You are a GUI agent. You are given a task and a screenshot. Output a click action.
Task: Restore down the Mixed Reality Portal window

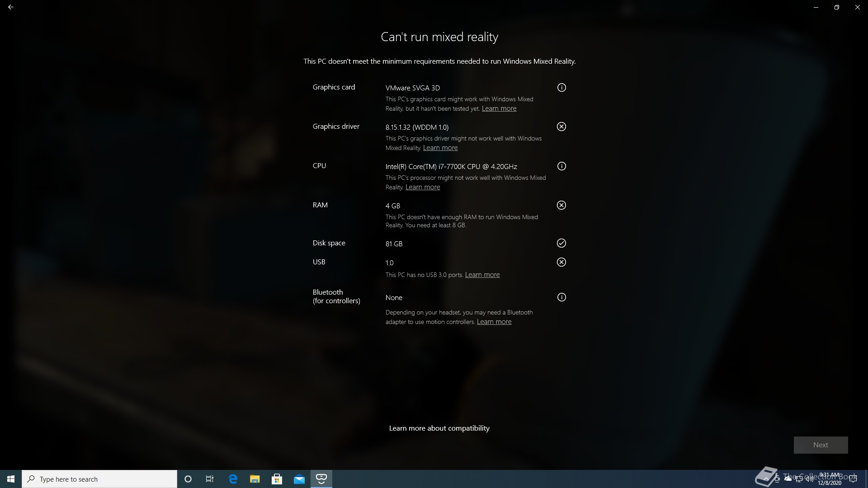[x=837, y=7]
